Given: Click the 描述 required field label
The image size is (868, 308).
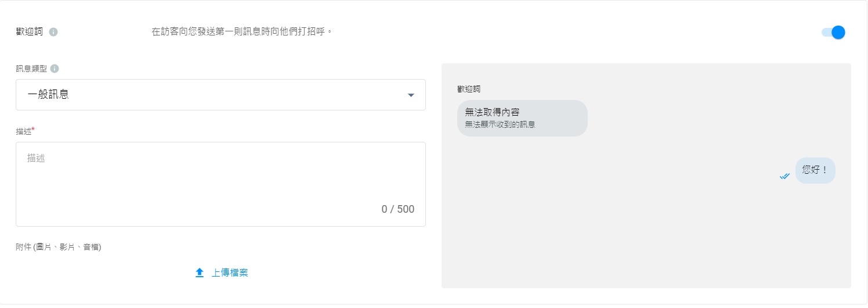Looking at the screenshot, I should [24, 132].
